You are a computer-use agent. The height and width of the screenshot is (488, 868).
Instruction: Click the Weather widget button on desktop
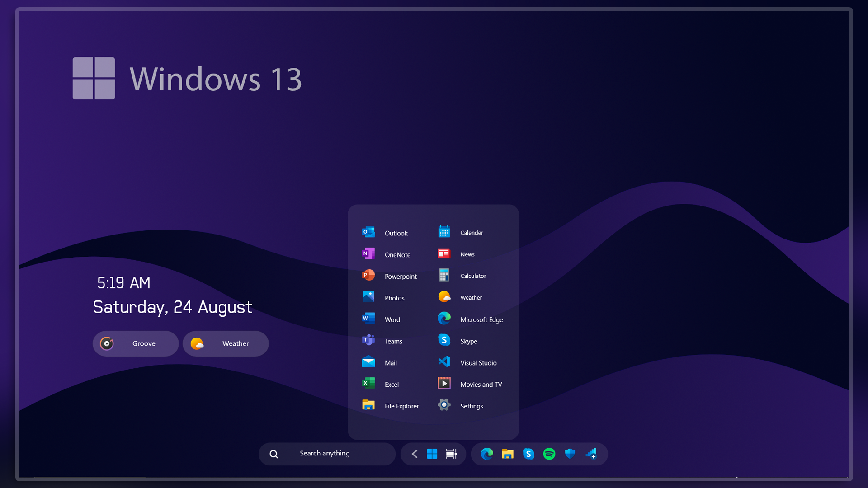click(x=226, y=343)
